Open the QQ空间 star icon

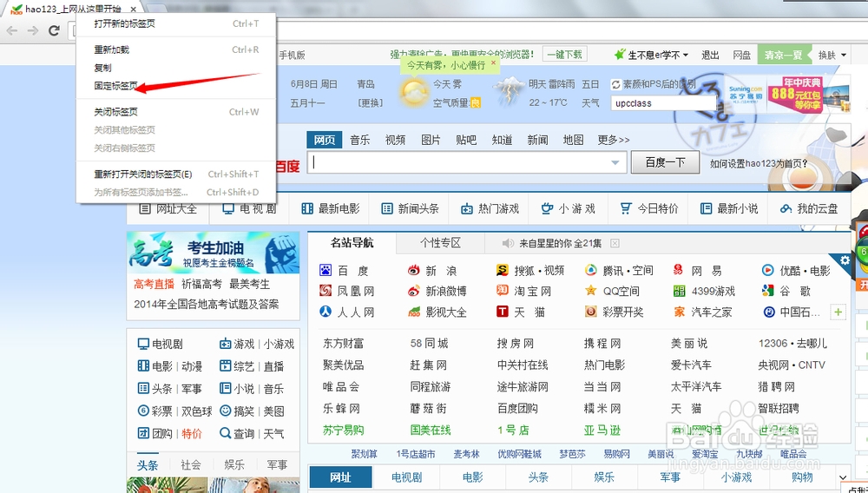(x=590, y=291)
